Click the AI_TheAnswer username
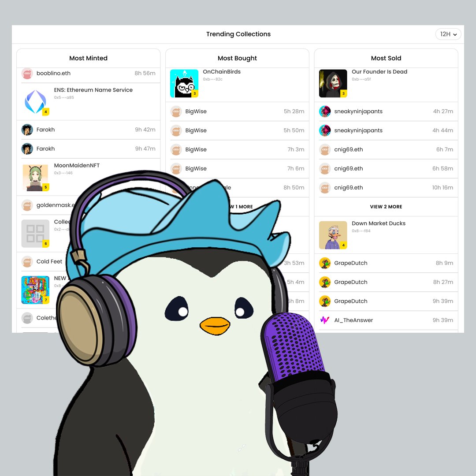Screen dimensions: 476x476 353,320
